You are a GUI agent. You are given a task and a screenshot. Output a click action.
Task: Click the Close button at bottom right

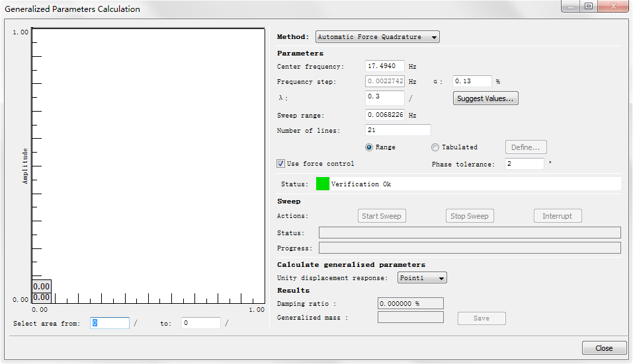604,348
